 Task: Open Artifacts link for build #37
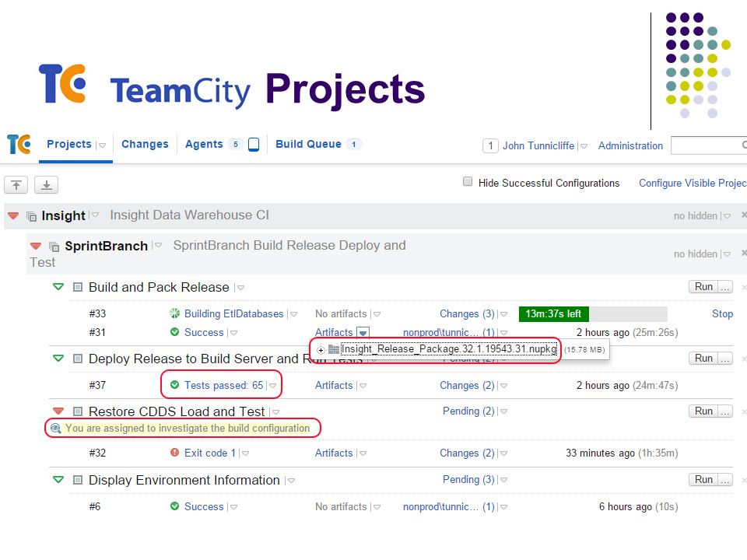[x=334, y=385]
